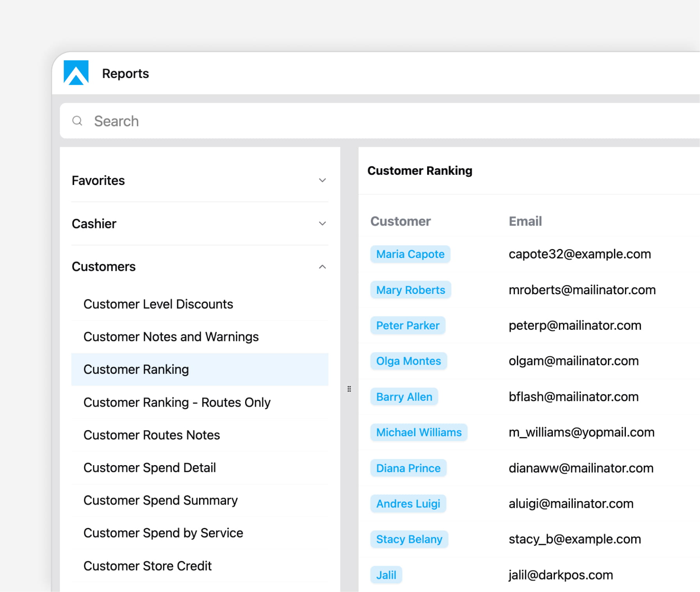Click the search magnifier icon
This screenshot has width=700, height=592.
click(x=77, y=121)
